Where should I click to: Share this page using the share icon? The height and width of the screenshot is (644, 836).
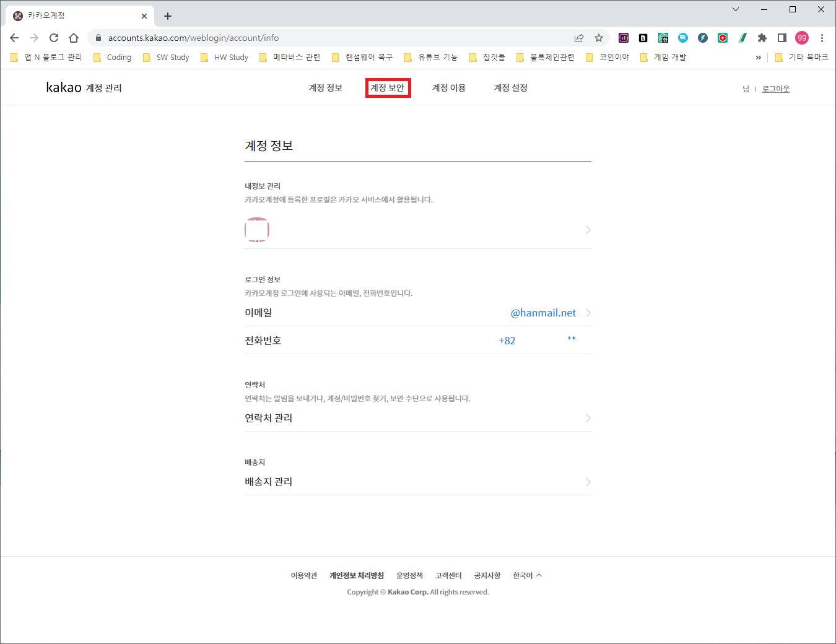[579, 38]
